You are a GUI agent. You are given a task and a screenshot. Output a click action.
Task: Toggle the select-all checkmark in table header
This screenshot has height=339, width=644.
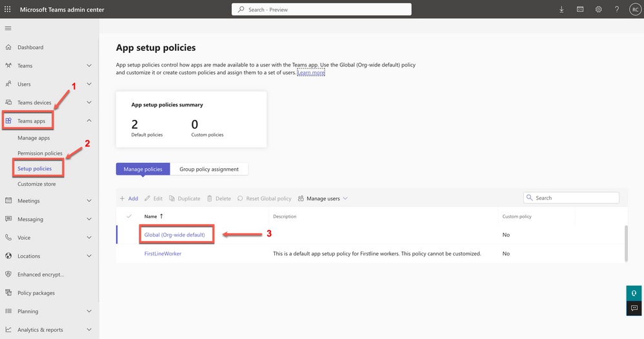[x=130, y=217]
